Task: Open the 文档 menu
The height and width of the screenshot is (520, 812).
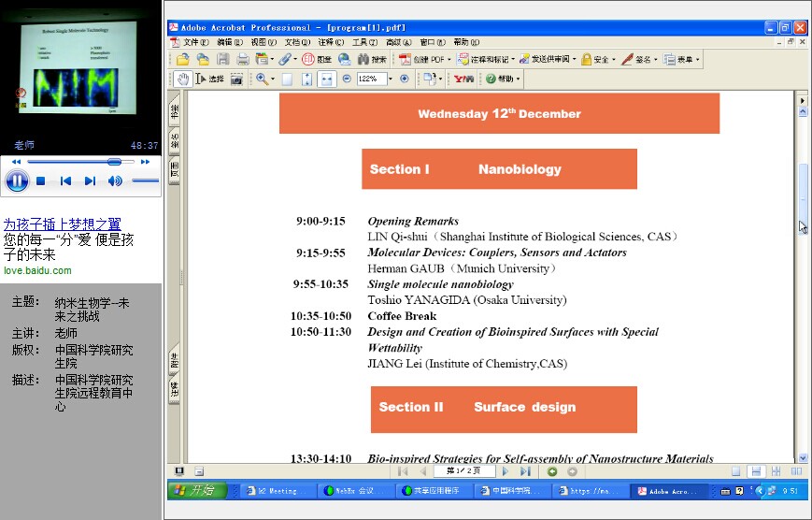Action: pos(297,42)
